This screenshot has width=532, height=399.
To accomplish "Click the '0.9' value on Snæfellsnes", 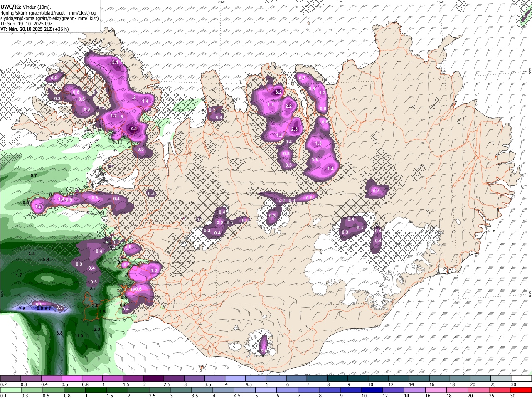I will (x=69, y=200).
